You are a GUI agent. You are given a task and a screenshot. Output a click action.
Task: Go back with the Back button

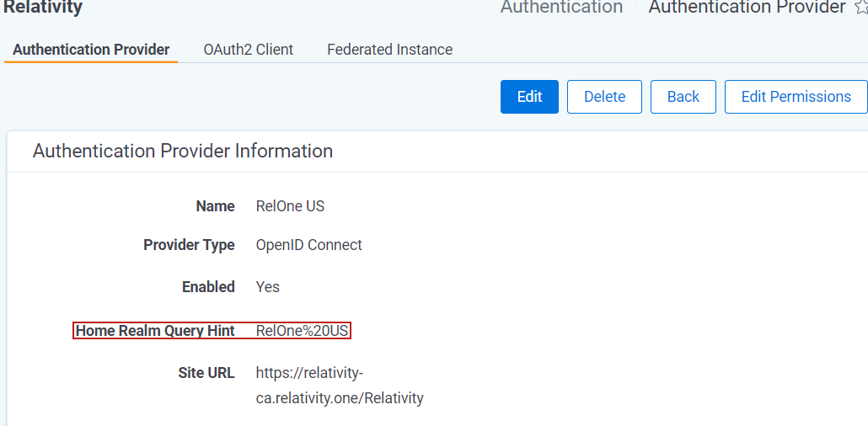[x=683, y=97]
